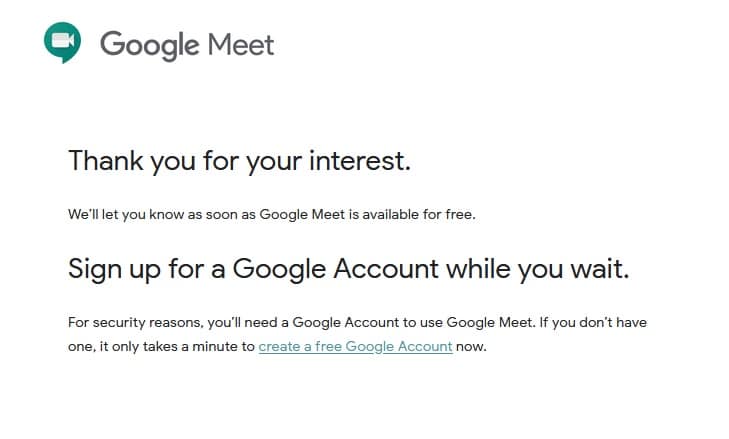Click the "For security reasons" phrase
This screenshot has width=729, height=439.
[x=135, y=323]
